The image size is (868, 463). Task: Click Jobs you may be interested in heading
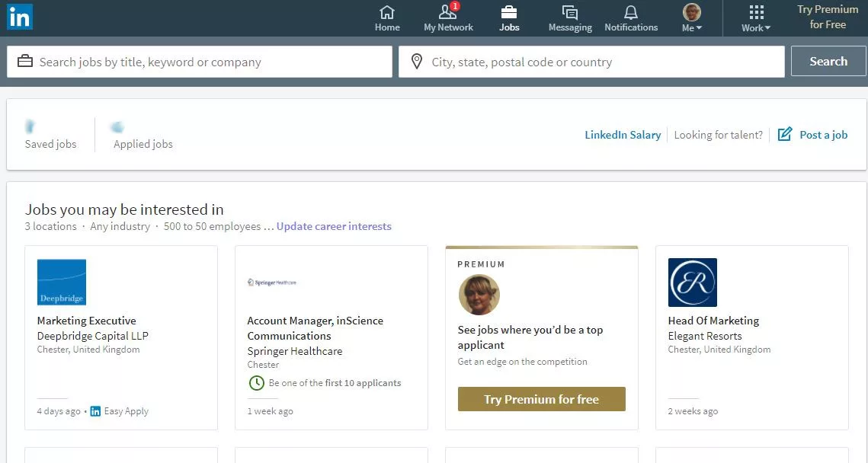pyautogui.click(x=124, y=209)
